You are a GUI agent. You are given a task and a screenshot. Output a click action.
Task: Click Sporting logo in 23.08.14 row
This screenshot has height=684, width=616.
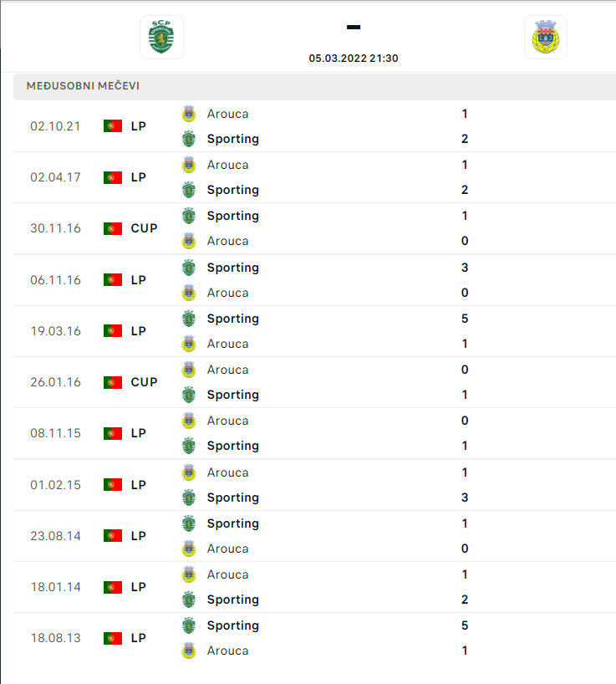click(189, 523)
